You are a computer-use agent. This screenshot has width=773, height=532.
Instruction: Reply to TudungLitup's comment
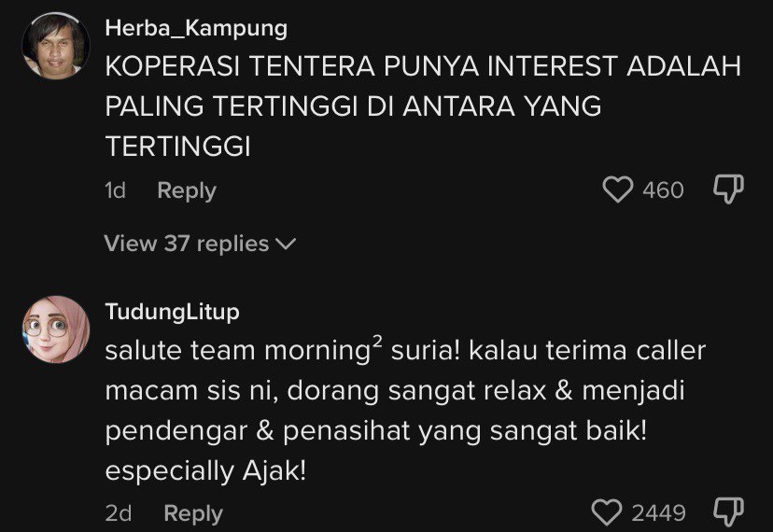pos(192,512)
